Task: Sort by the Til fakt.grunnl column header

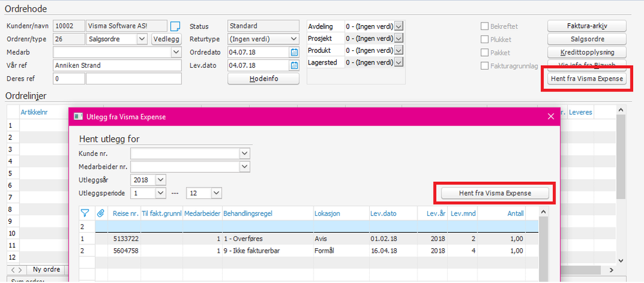Action: (x=161, y=213)
